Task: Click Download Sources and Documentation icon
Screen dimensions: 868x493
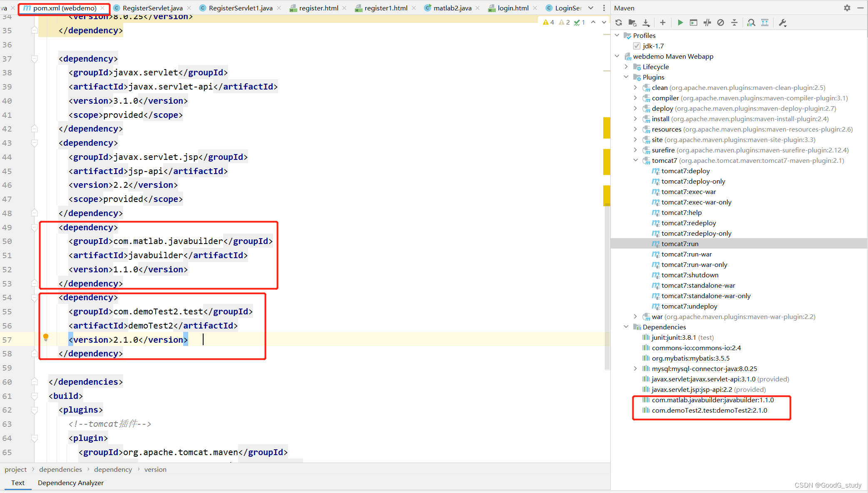Action: (x=646, y=23)
